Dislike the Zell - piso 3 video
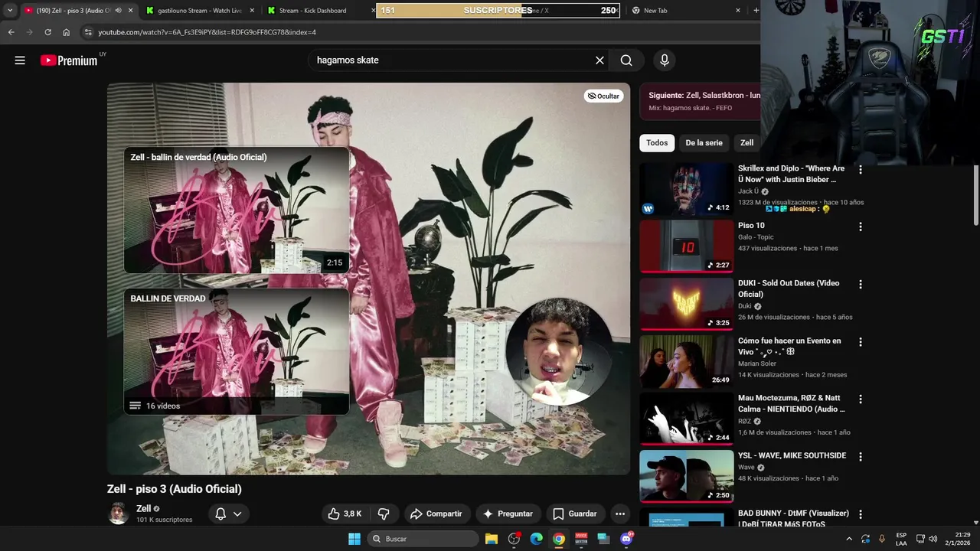The width and height of the screenshot is (980, 551). 384,514
